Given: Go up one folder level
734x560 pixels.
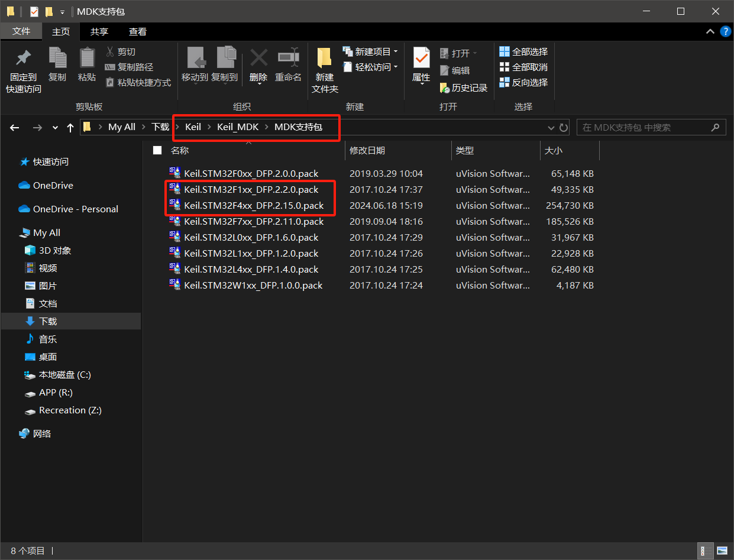Looking at the screenshot, I should [70, 127].
